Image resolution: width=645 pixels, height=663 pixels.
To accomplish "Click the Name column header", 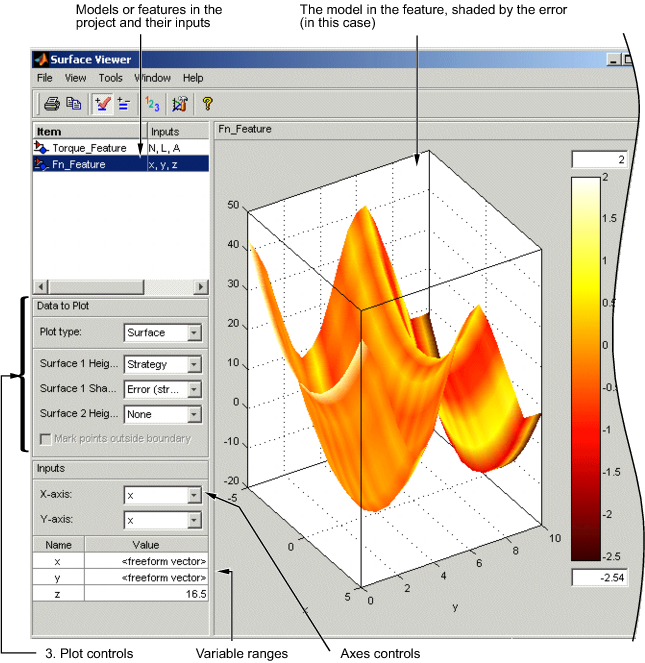I will tap(59, 545).
